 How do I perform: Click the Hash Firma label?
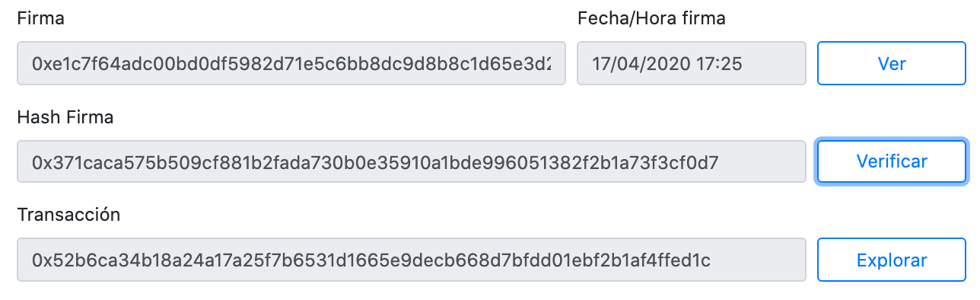(65, 117)
